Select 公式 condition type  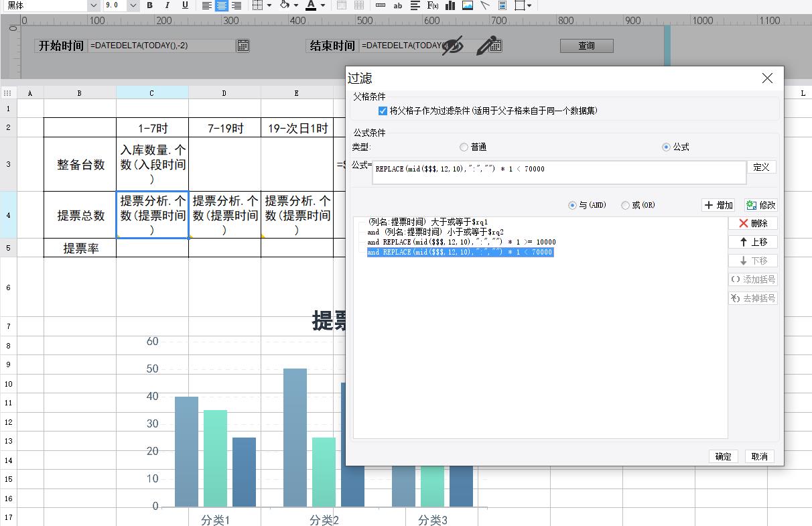coord(666,147)
